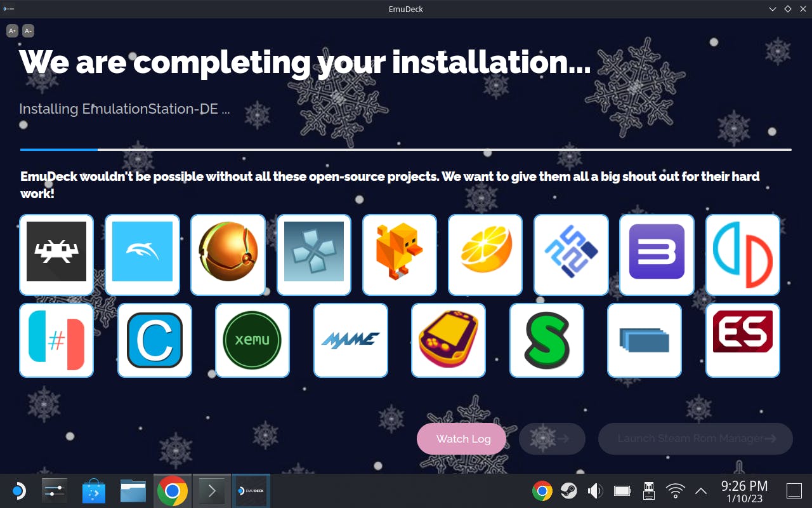Image resolution: width=812 pixels, height=508 pixels.
Task: Click the Cemu blue C icon
Action: pos(155,340)
